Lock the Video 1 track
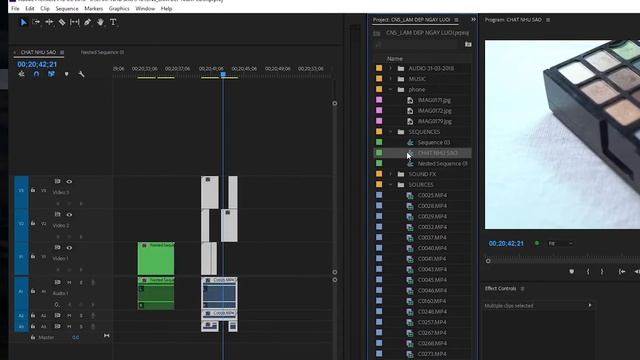Screen dimensions: 640x360 pyautogui.click(x=33, y=256)
